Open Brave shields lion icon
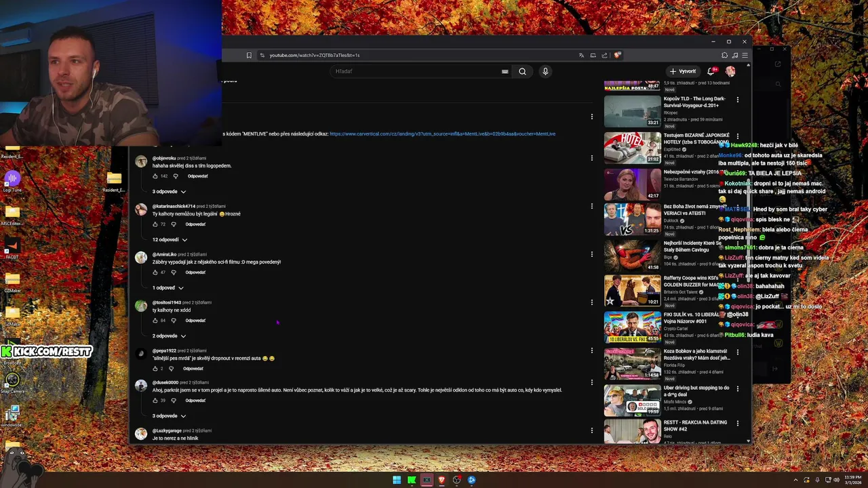Image resolution: width=868 pixels, height=488 pixels. 617,55
